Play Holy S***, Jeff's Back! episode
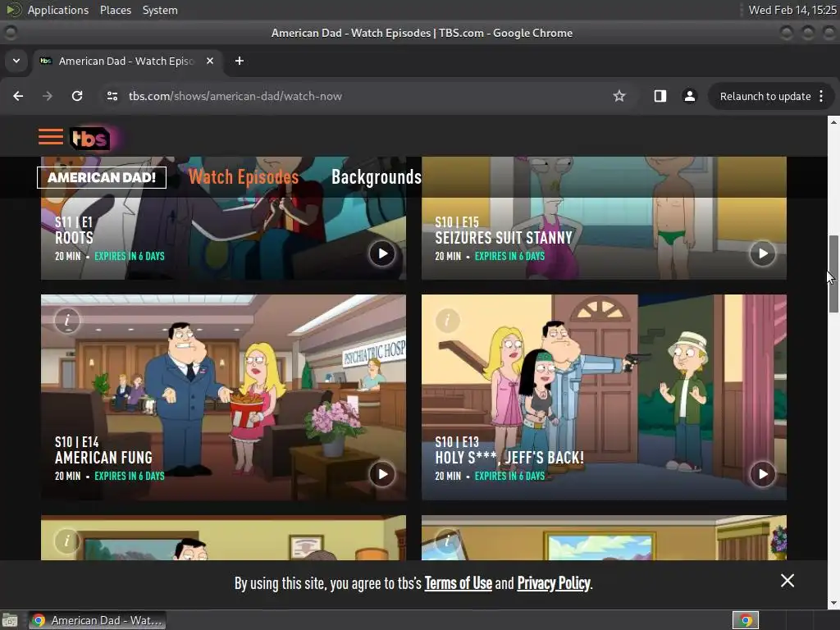840x630 pixels. pyautogui.click(x=762, y=474)
